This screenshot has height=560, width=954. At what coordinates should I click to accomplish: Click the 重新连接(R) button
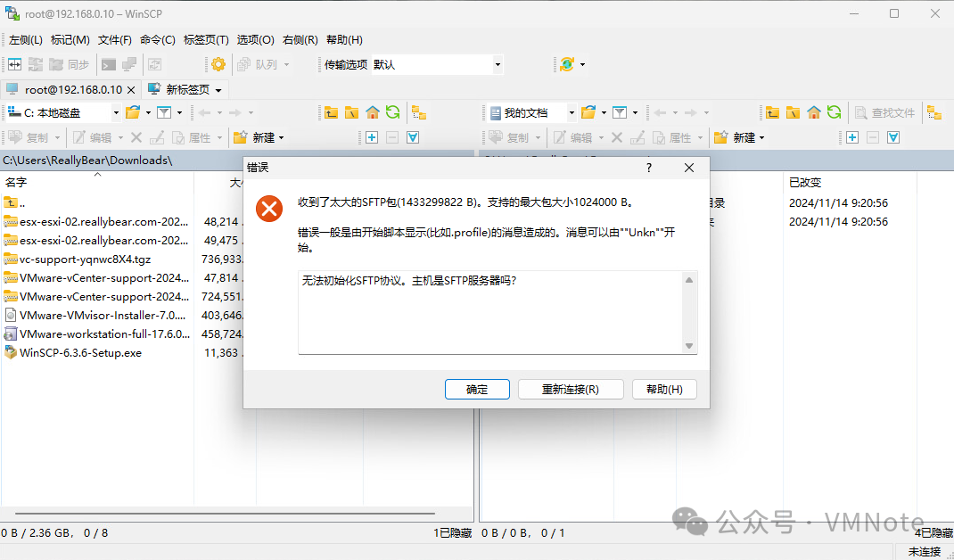pos(571,390)
